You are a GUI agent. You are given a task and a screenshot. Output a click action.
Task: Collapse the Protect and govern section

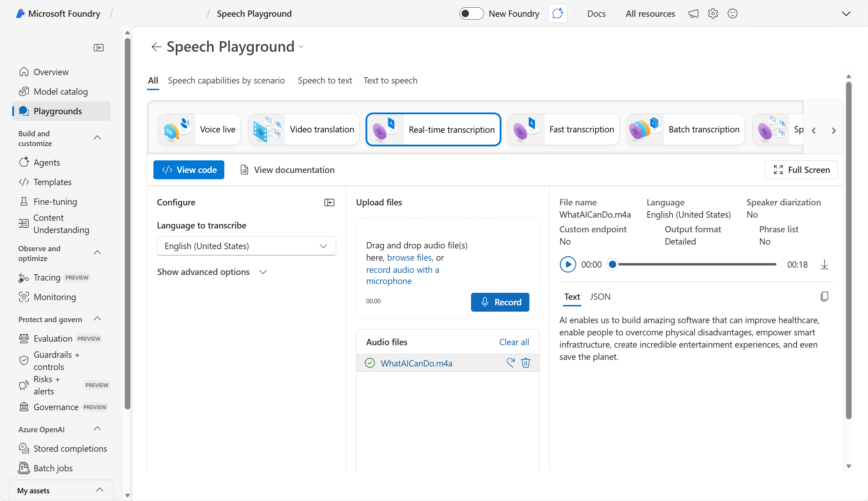click(x=97, y=319)
